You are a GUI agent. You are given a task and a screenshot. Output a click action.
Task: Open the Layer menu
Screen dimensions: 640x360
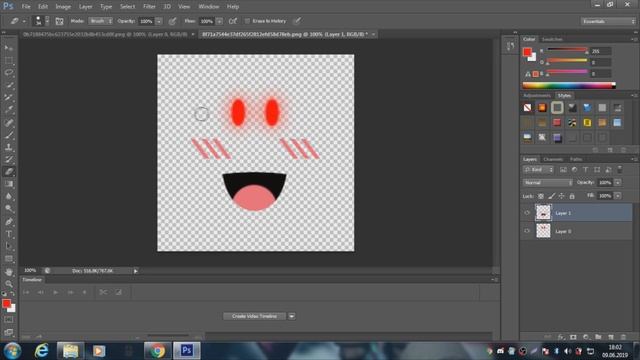pyautogui.click(x=85, y=7)
